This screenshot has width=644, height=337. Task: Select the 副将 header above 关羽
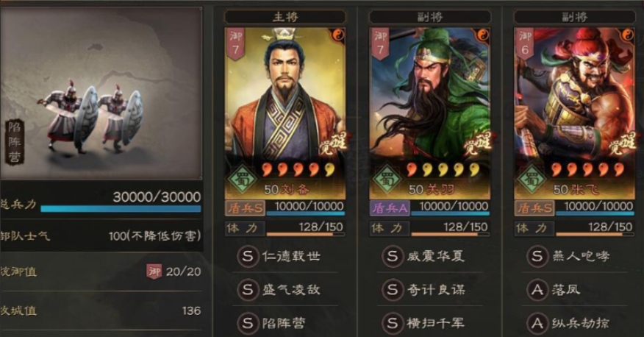pyautogui.click(x=430, y=17)
